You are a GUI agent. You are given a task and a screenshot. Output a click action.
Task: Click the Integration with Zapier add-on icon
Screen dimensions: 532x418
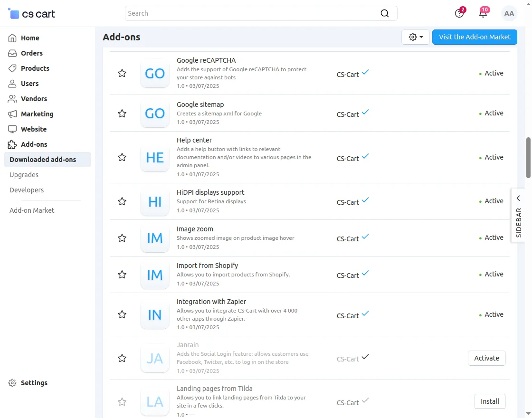155,315
